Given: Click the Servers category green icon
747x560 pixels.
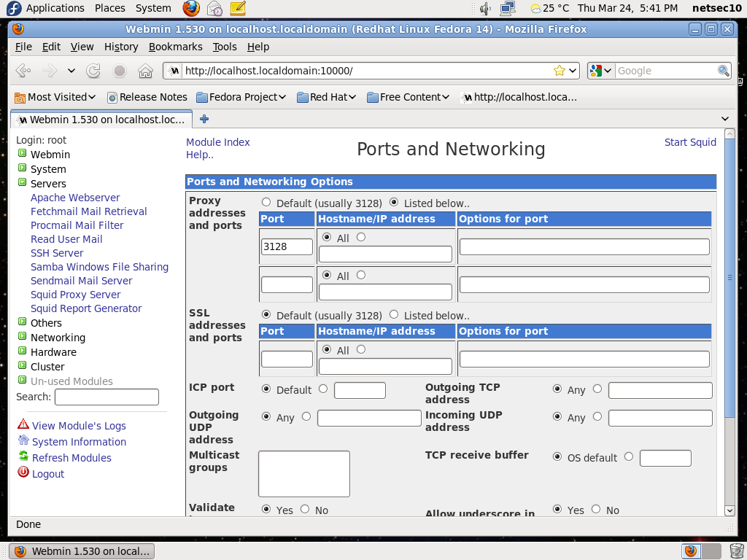Looking at the screenshot, I should click(22, 182).
